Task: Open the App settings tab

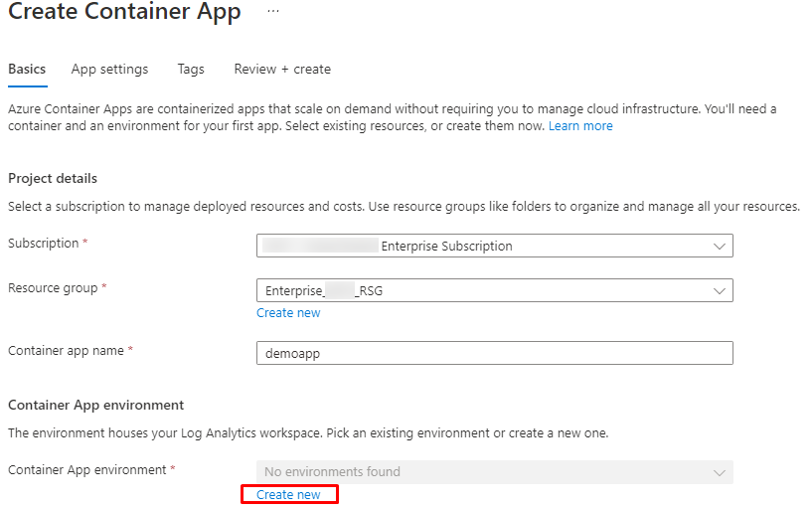Action: pyautogui.click(x=109, y=69)
